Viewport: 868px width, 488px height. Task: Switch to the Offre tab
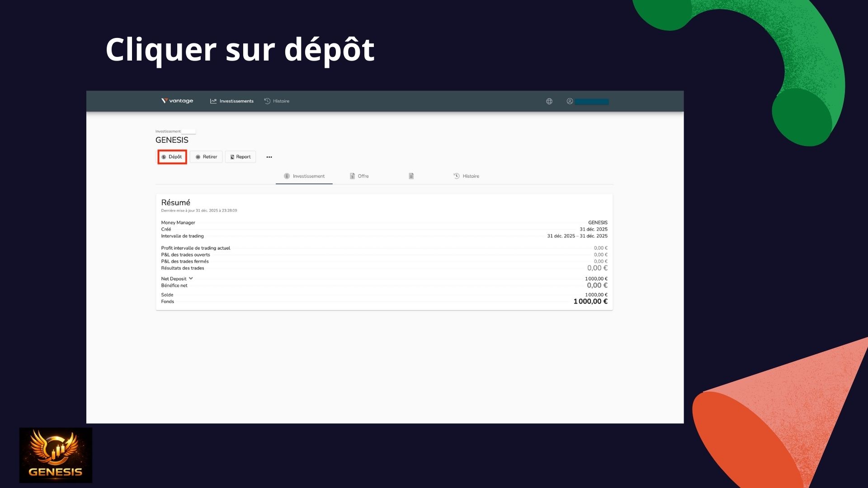(363, 176)
